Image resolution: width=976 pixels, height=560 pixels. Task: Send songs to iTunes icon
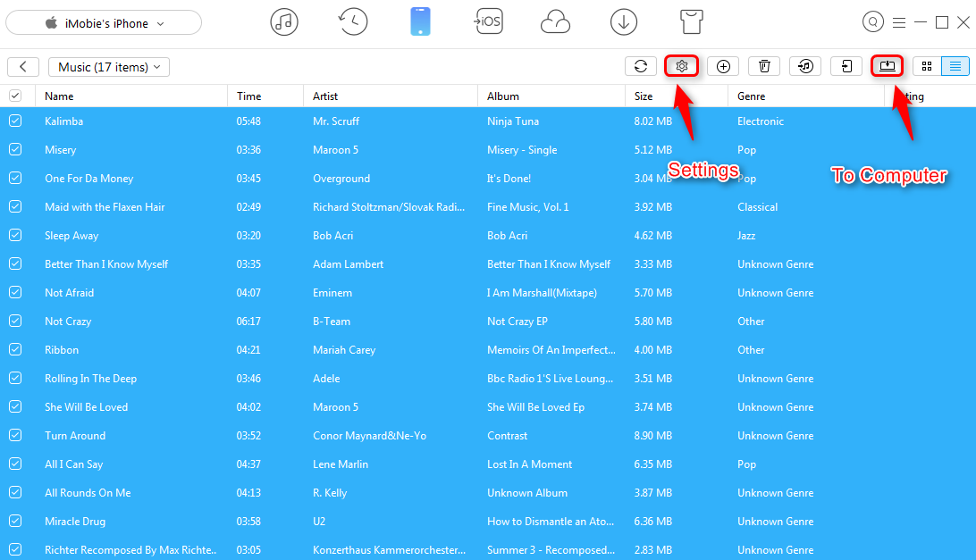(805, 66)
